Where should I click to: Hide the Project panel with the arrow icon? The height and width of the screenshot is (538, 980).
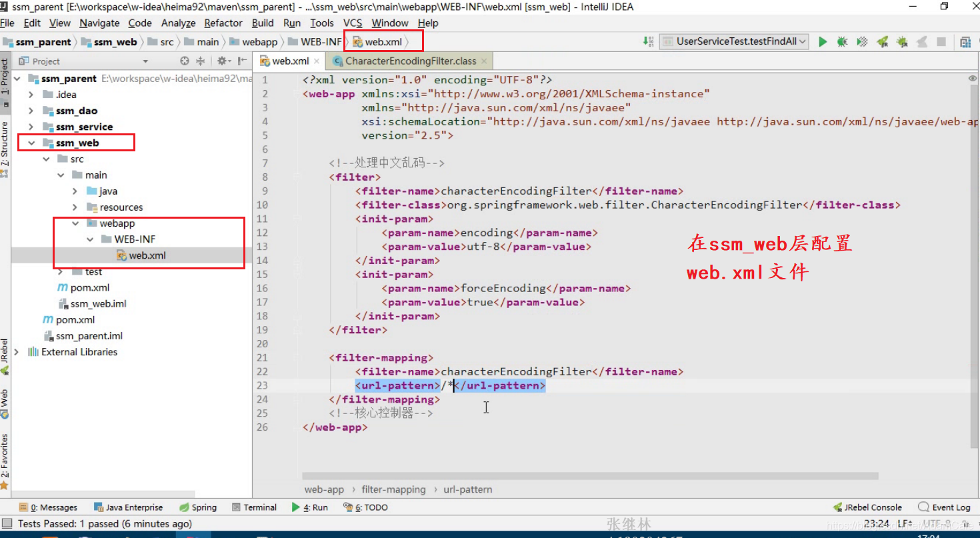coord(241,61)
